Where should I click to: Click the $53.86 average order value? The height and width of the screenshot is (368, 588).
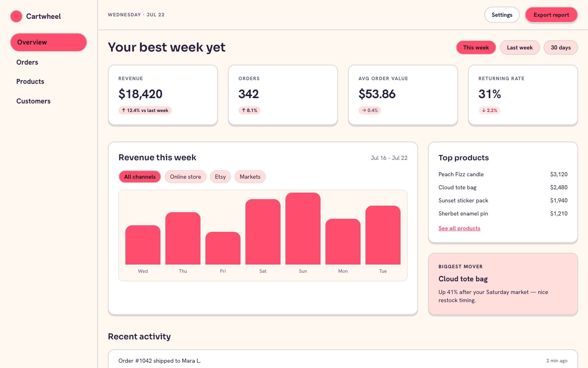click(377, 94)
